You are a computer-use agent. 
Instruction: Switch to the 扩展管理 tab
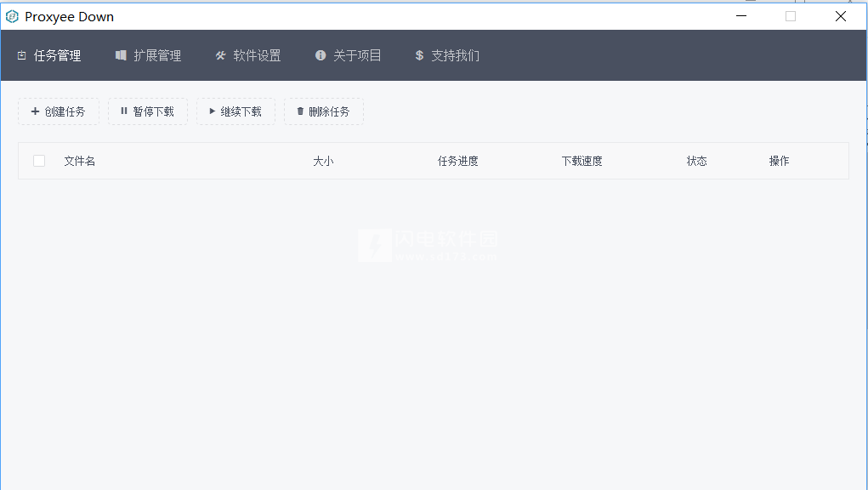(x=156, y=55)
